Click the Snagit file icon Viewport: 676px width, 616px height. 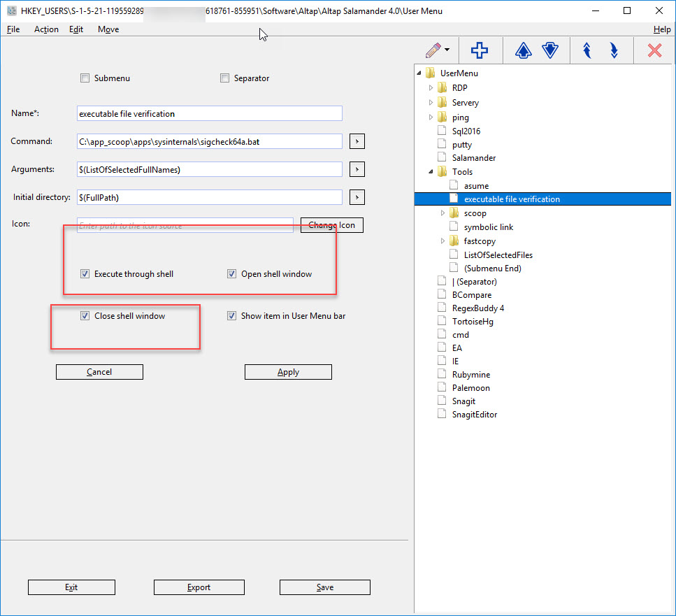pos(442,401)
